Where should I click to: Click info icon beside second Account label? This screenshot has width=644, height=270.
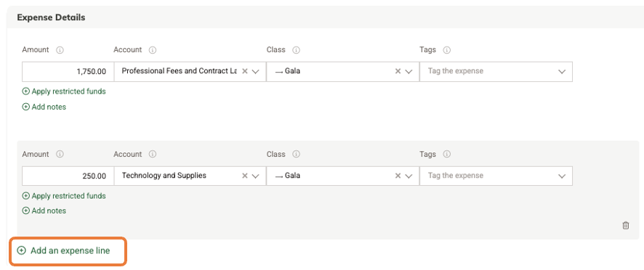[x=153, y=155]
